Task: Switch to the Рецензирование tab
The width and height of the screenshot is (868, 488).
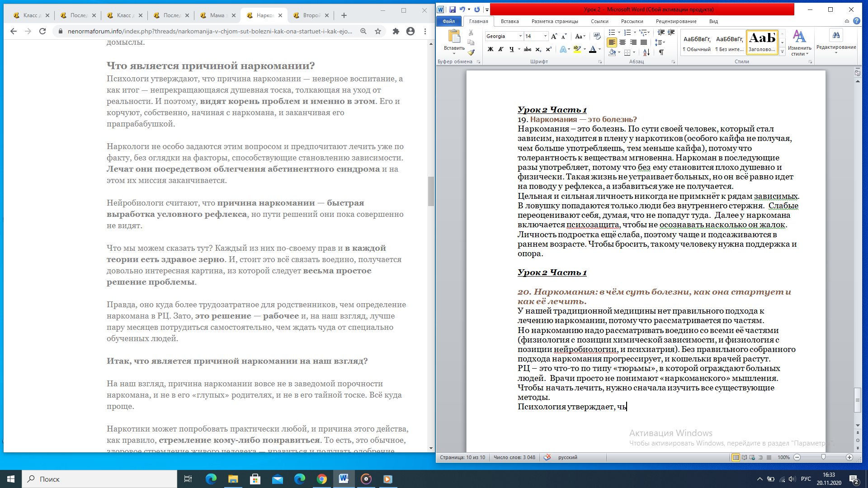Action: point(676,21)
